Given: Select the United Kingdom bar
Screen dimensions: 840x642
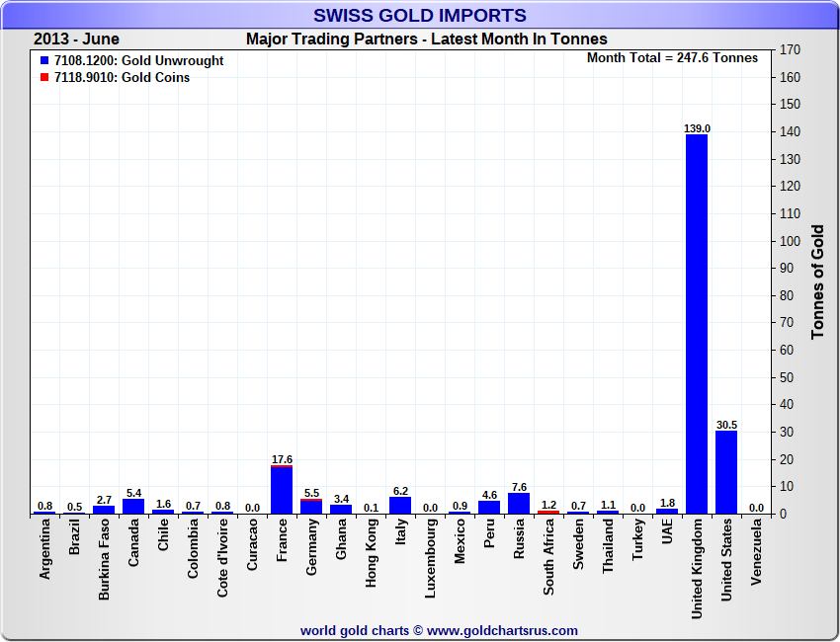Looking at the screenshot, I should click(x=697, y=324).
